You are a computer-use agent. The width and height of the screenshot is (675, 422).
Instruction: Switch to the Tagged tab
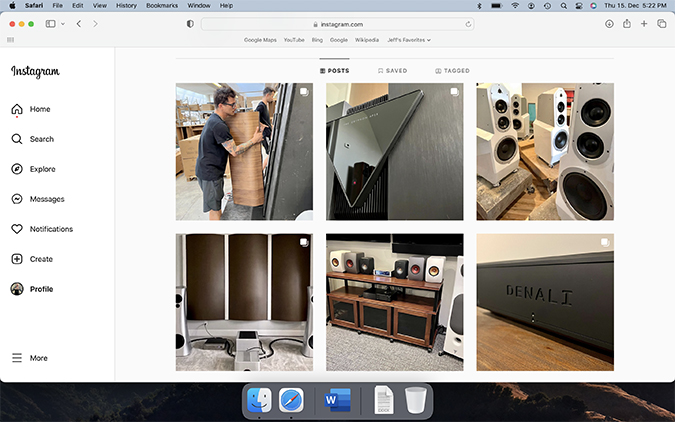(452, 71)
